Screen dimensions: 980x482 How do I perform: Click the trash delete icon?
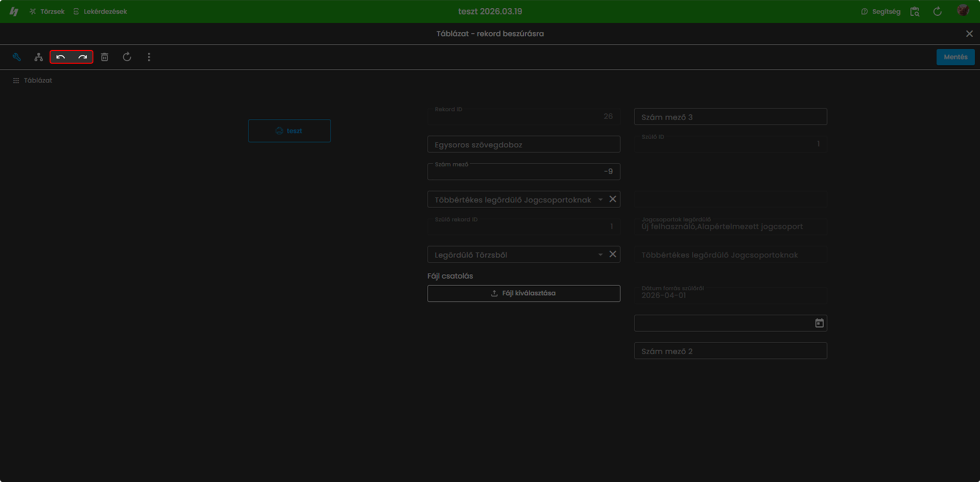[104, 57]
